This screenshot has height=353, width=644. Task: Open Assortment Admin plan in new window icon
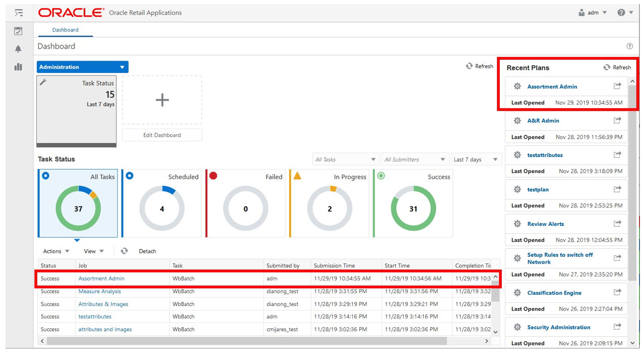[x=617, y=86]
